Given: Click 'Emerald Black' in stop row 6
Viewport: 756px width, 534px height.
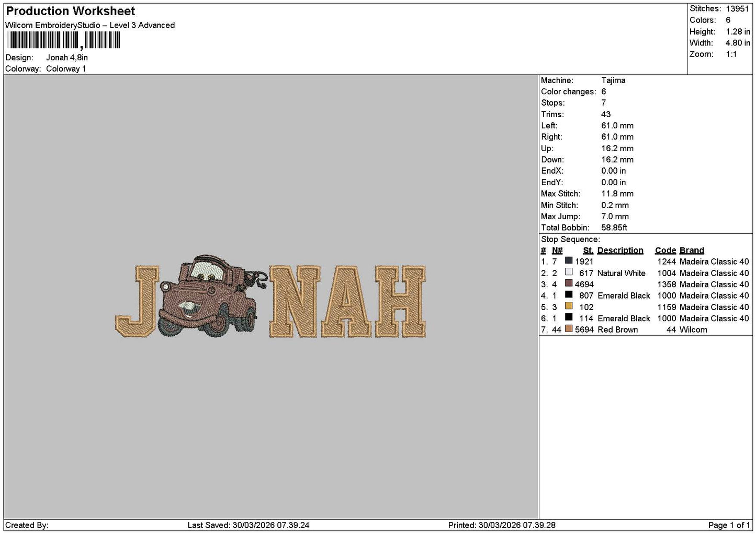Looking at the screenshot, I should [x=624, y=319].
